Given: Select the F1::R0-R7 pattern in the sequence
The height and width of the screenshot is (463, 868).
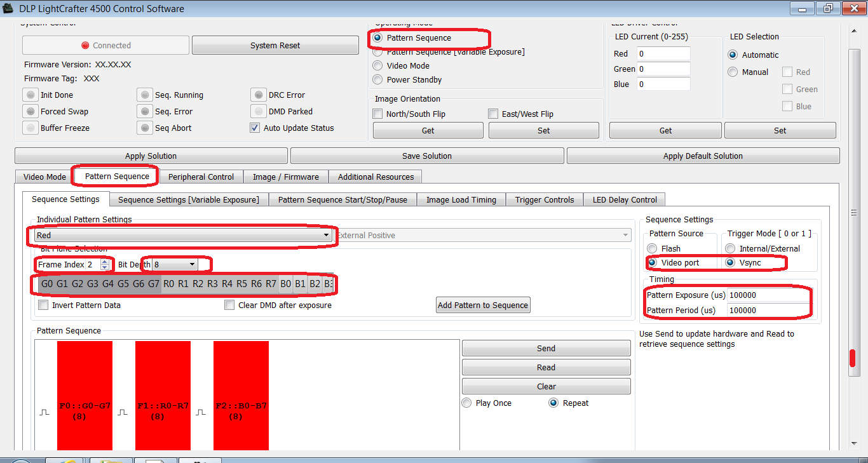Looking at the screenshot, I should pos(163,396).
